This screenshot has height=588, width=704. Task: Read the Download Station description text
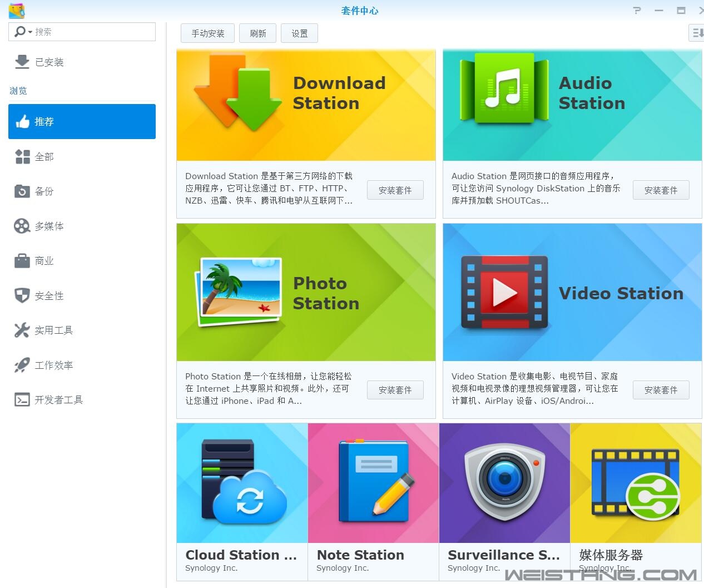click(x=269, y=188)
